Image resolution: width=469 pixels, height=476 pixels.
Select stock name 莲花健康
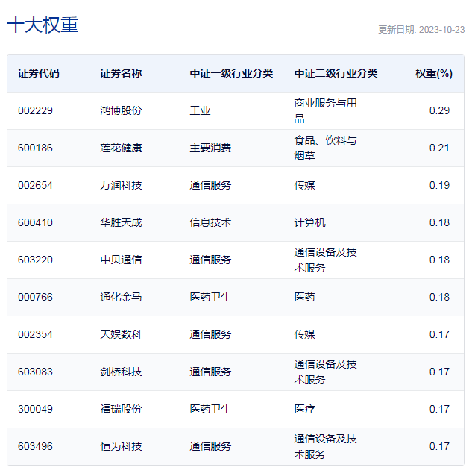pos(121,148)
